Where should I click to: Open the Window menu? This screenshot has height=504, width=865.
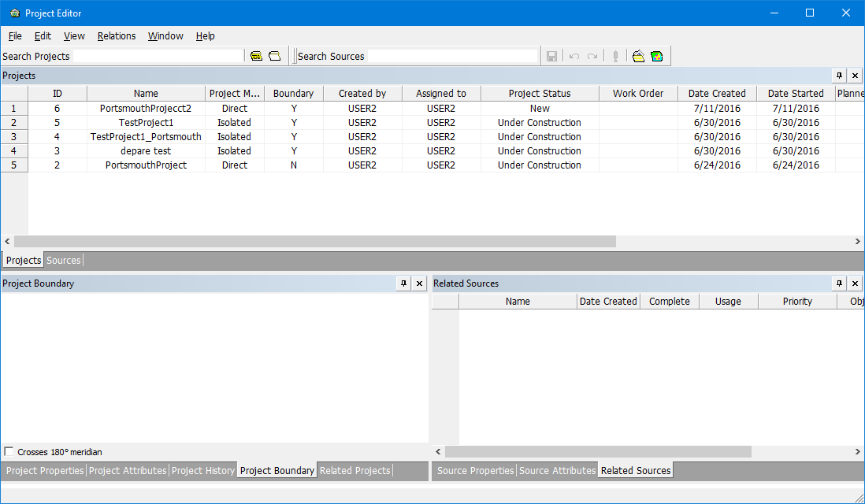coord(165,36)
